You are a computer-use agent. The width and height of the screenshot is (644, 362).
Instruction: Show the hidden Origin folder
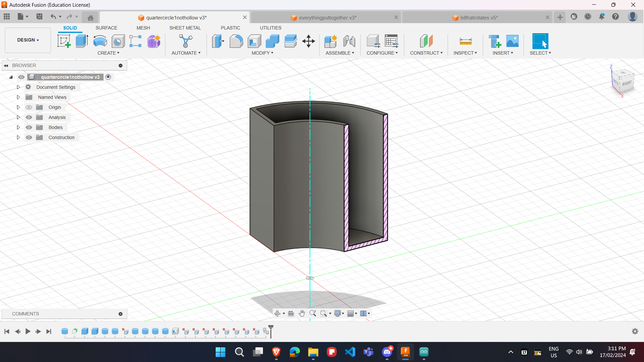point(29,107)
